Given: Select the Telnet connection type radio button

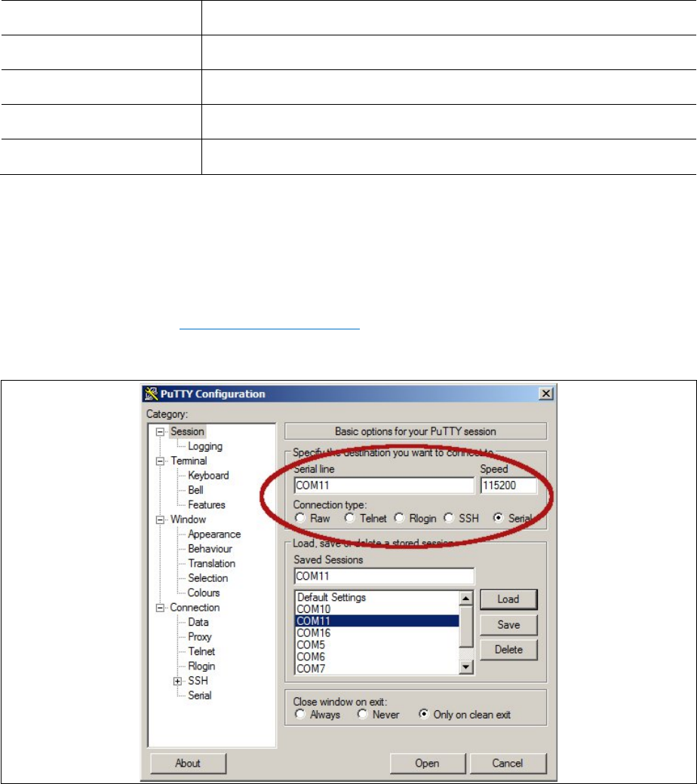Looking at the screenshot, I should 350,518.
